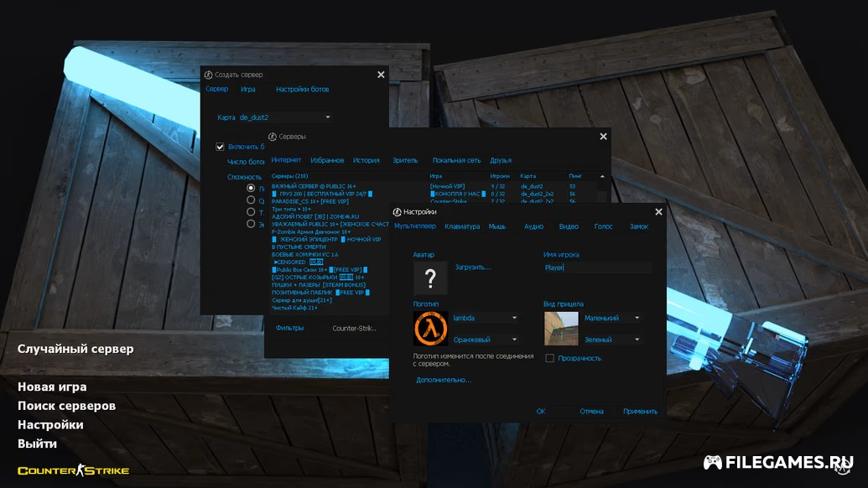The height and width of the screenshot is (488, 868).
Task: Open the Counter-Strik.. game filter dropdown
Action: 354,328
